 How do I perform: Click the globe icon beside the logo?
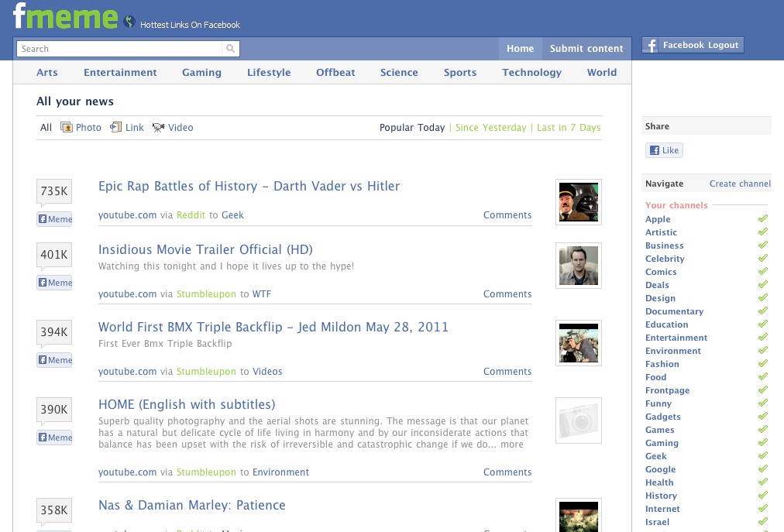click(129, 22)
